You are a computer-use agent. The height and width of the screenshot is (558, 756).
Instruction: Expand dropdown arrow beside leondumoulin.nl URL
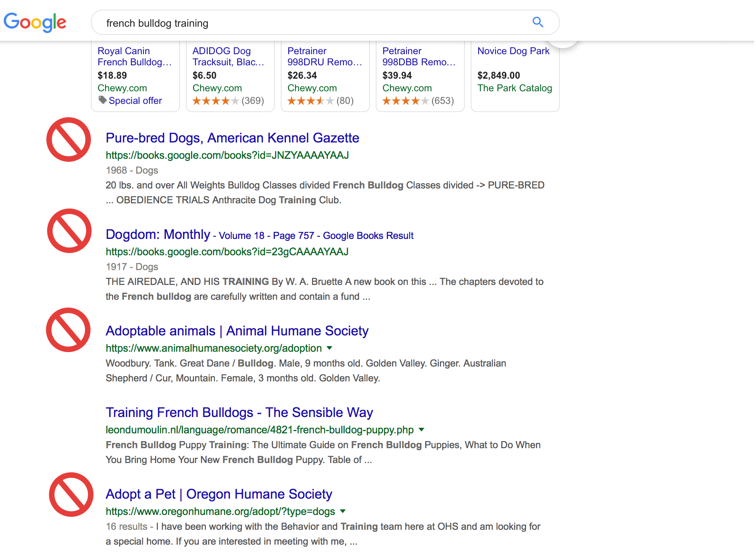tap(421, 430)
